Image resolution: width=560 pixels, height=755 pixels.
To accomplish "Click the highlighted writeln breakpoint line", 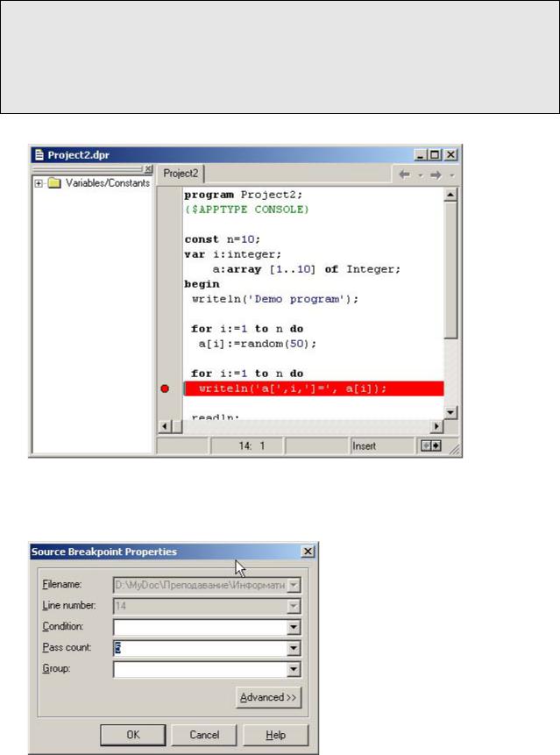I will click(314, 388).
